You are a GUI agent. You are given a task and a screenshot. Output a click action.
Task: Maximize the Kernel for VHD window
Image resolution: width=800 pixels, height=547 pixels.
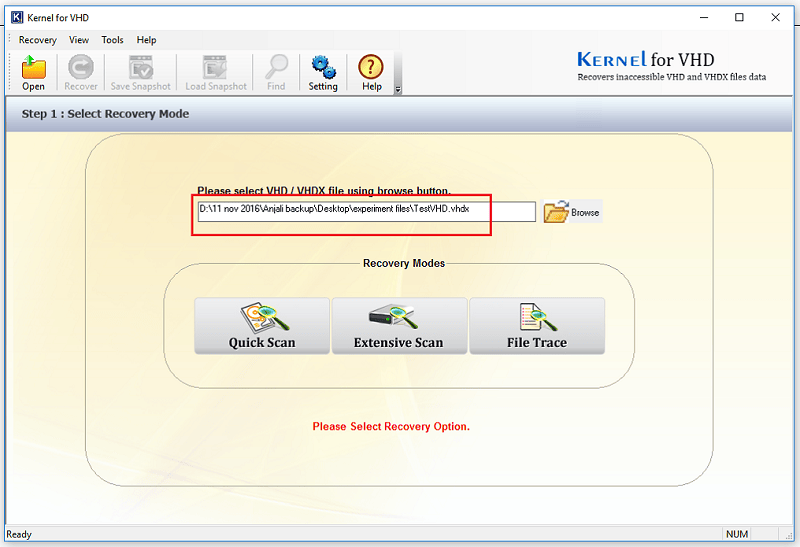point(739,17)
